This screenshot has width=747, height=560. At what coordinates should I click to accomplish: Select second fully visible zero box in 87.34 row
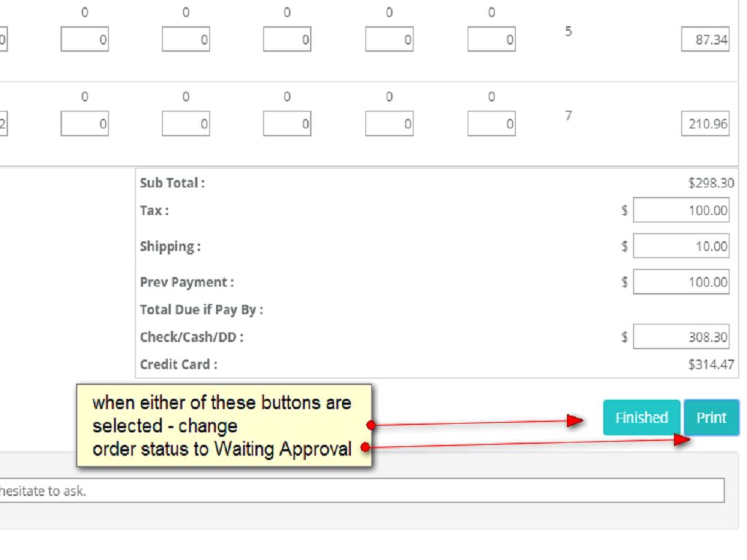coord(186,40)
